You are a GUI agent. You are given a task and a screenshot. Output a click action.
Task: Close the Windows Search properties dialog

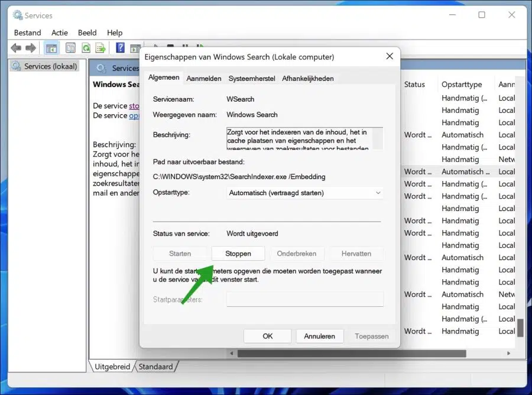click(390, 56)
